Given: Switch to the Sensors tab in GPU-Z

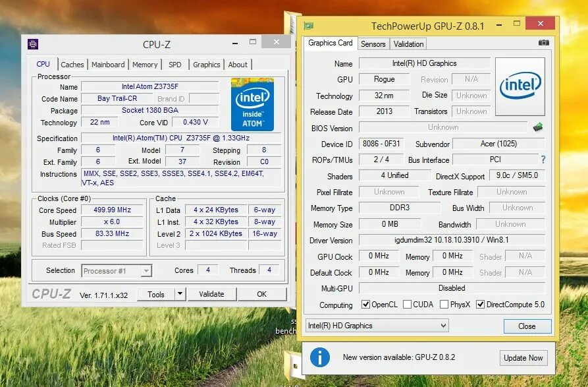Looking at the screenshot, I should click(x=373, y=44).
